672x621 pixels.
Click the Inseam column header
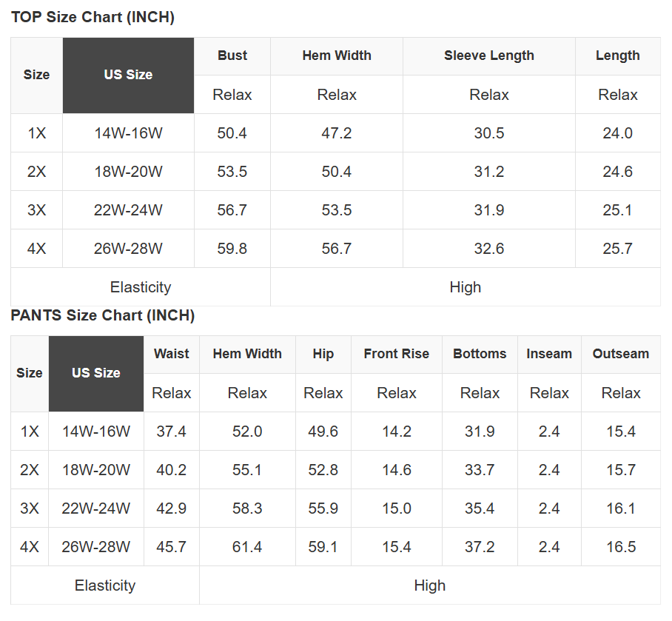click(549, 354)
